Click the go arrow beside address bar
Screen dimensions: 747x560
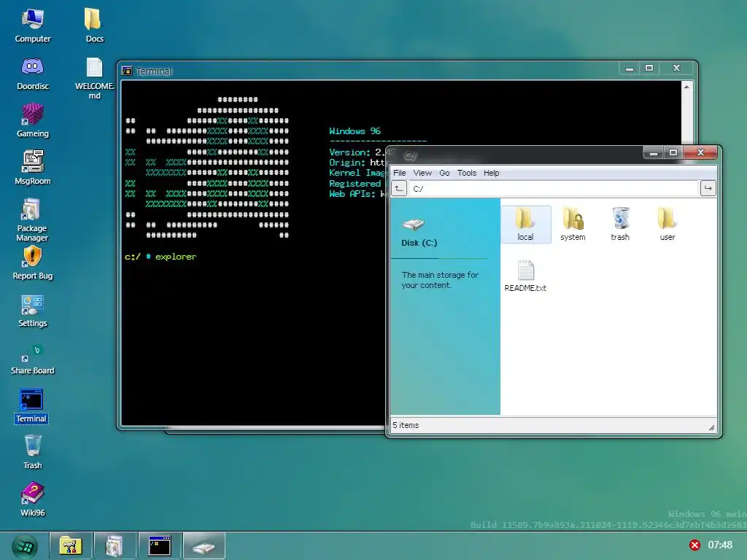pos(708,189)
